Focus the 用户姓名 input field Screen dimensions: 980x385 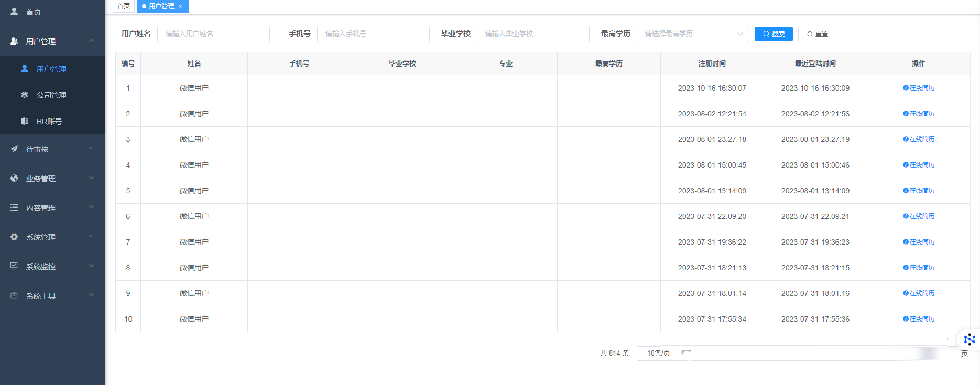click(x=213, y=34)
